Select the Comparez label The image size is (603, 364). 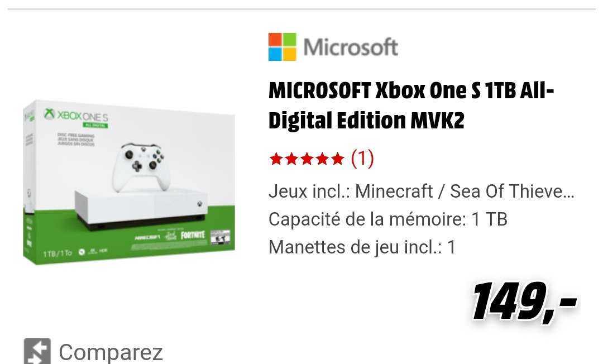[x=111, y=352]
